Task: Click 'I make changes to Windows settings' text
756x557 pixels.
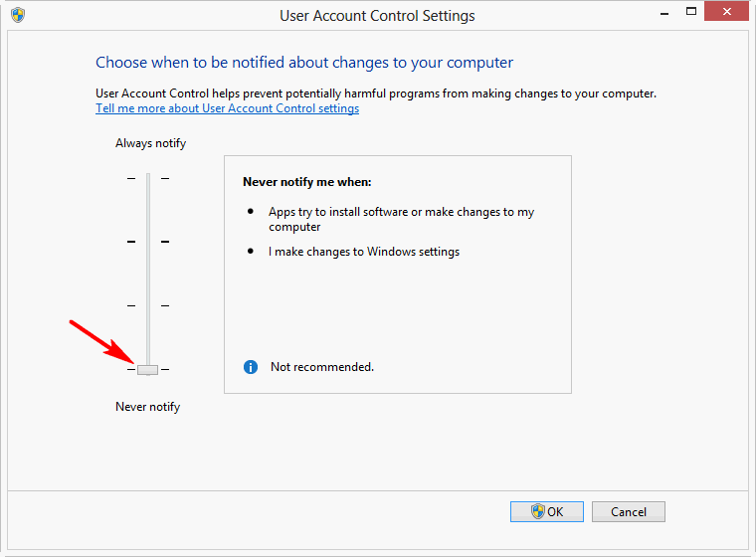Action: pos(364,252)
